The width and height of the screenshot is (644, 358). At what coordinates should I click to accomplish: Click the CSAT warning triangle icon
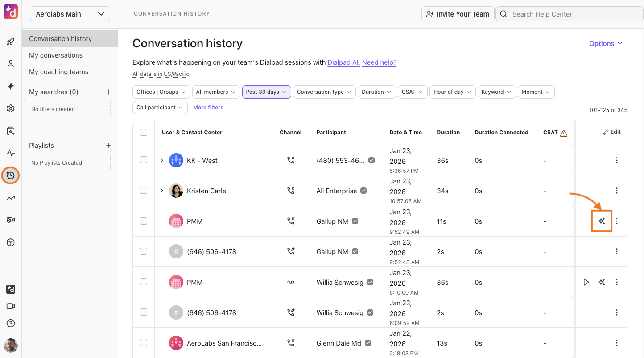[564, 133]
